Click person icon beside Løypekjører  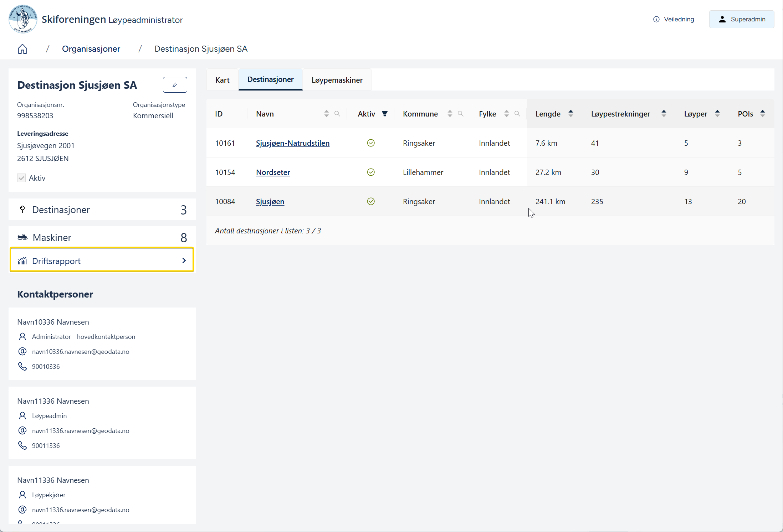coord(22,495)
